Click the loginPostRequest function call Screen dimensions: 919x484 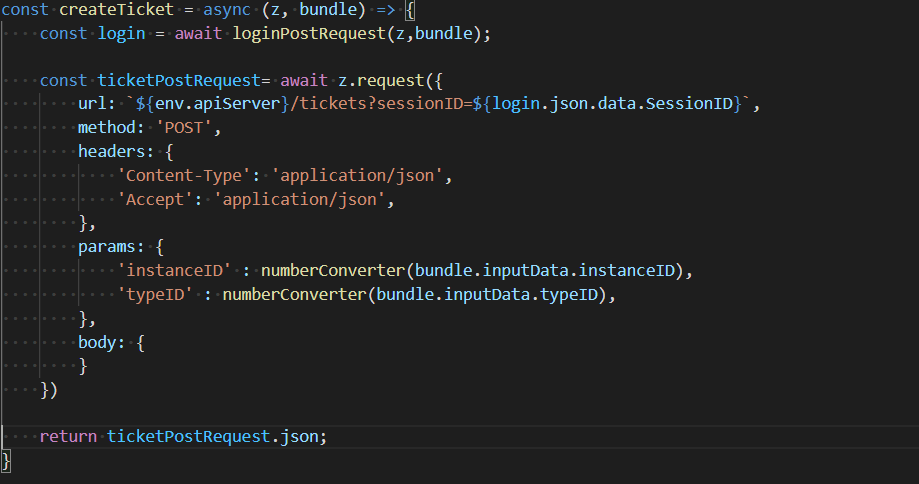[309, 33]
